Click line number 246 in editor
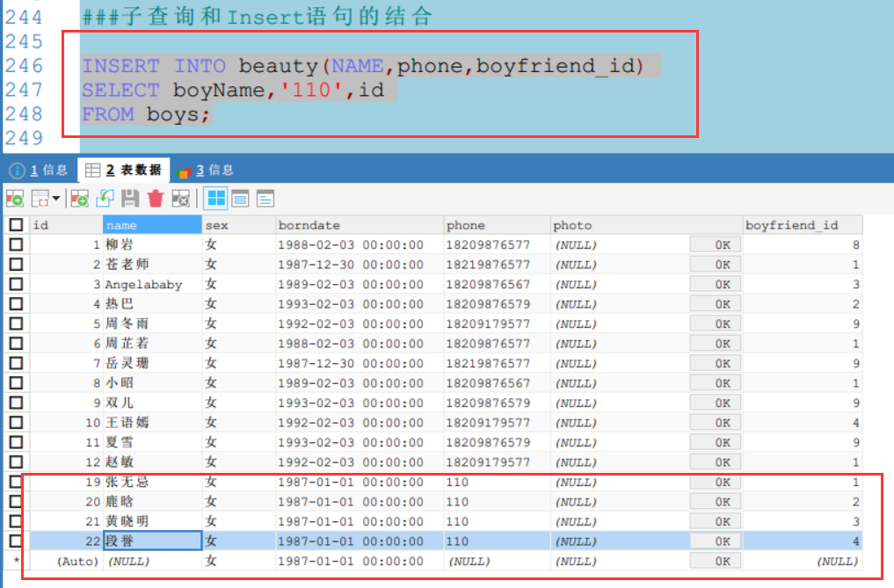894x588 pixels. (x=24, y=66)
